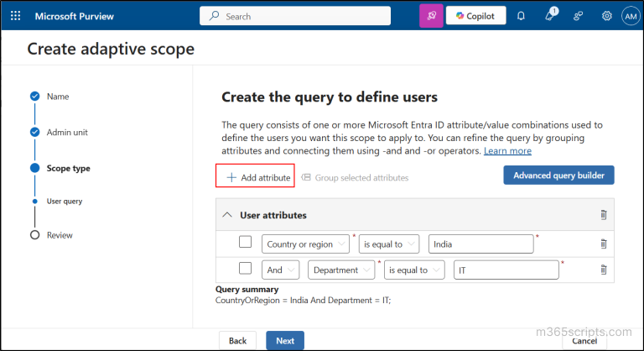Click the India value field
This screenshot has height=351, width=644.
[481, 244]
